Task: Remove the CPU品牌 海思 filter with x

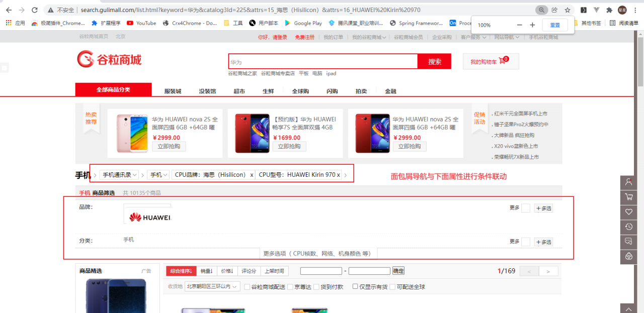Action: 252,175
